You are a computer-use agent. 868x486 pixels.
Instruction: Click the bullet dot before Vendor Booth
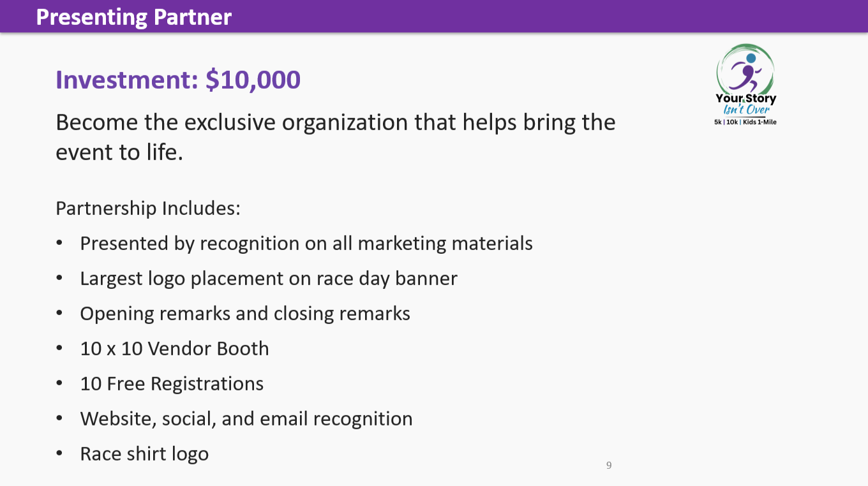tap(59, 349)
